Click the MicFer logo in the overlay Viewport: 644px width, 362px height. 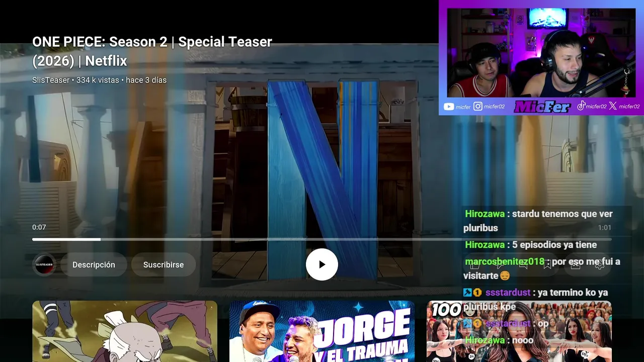pos(542,107)
